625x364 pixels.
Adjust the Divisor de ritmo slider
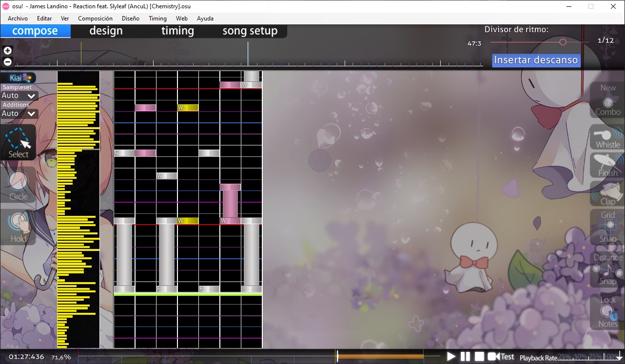pos(539,42)
